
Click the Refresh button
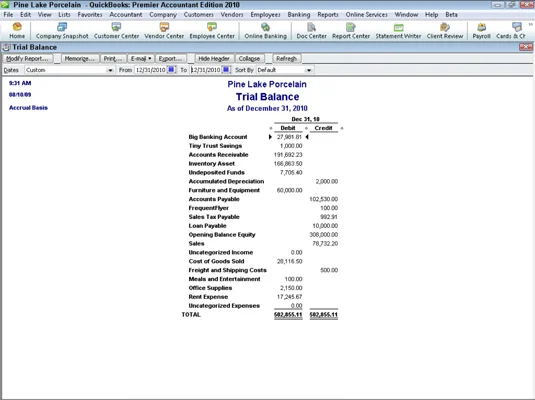click(287, 59)
